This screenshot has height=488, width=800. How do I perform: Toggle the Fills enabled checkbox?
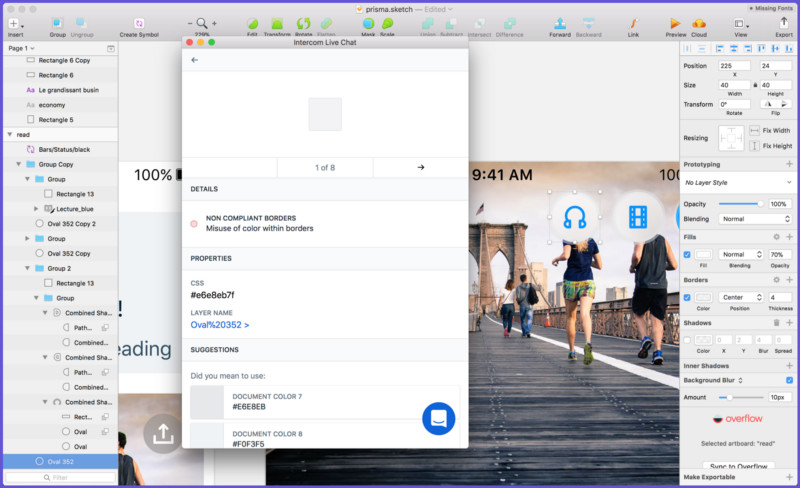[x=687, y=254]
